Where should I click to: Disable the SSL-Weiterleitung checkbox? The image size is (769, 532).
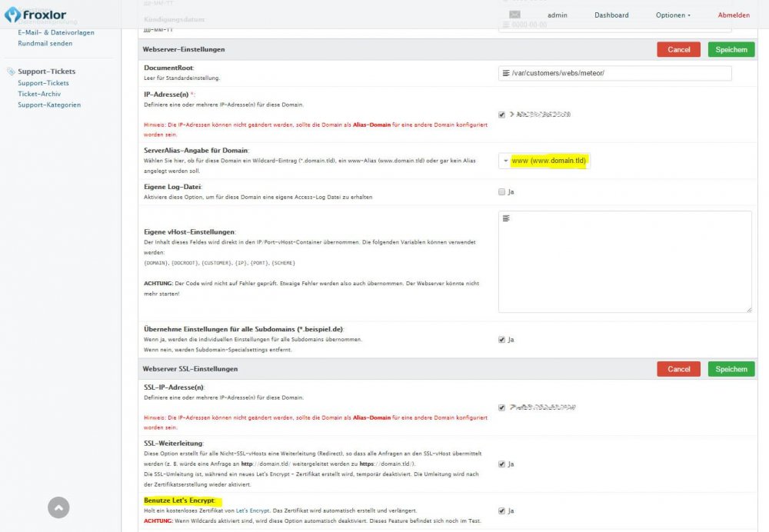click(x=501, y=464)
